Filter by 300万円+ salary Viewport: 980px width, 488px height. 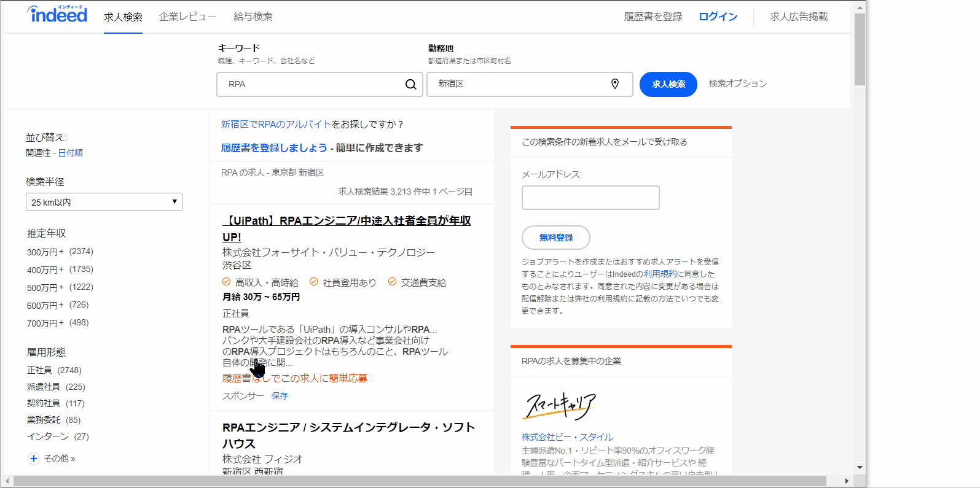(60, 252)
